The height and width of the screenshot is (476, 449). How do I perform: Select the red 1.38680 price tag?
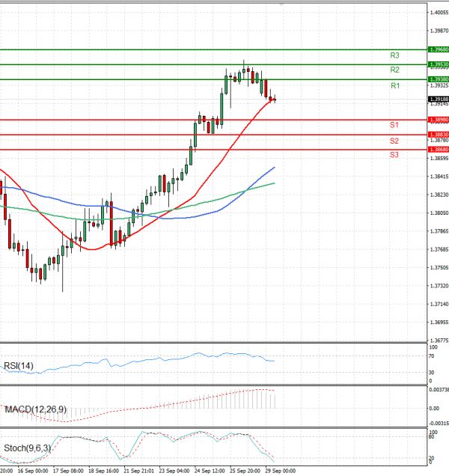439,150
